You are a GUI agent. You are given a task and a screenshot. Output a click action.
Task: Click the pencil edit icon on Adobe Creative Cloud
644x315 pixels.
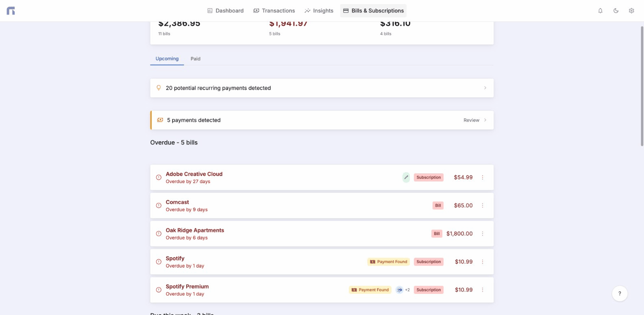(x=406, y=177)
